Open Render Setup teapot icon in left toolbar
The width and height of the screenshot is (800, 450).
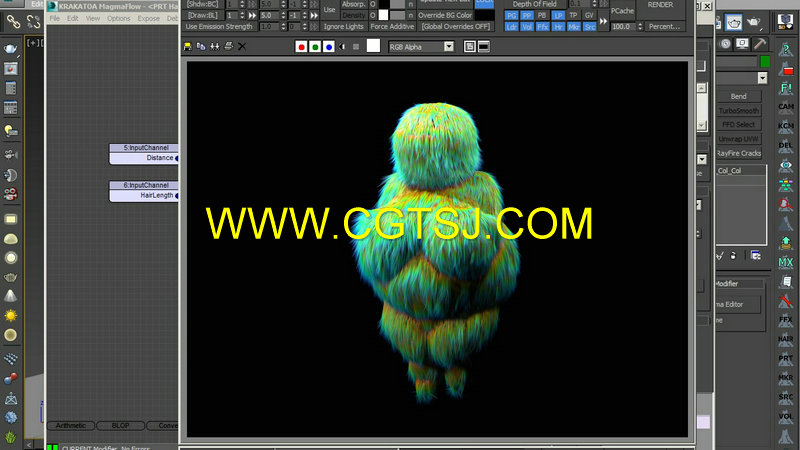(11, 49)
